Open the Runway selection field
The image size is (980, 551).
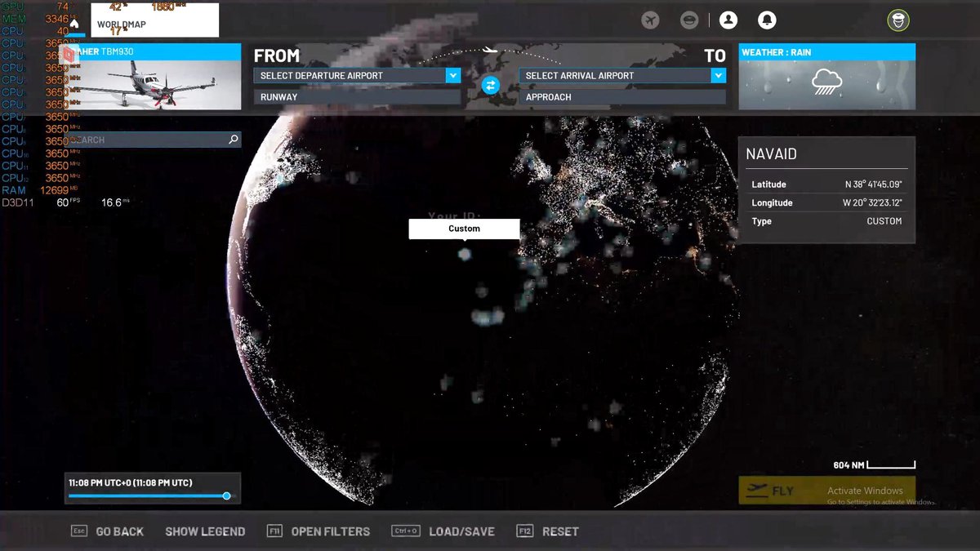click(x=357, y=97)
